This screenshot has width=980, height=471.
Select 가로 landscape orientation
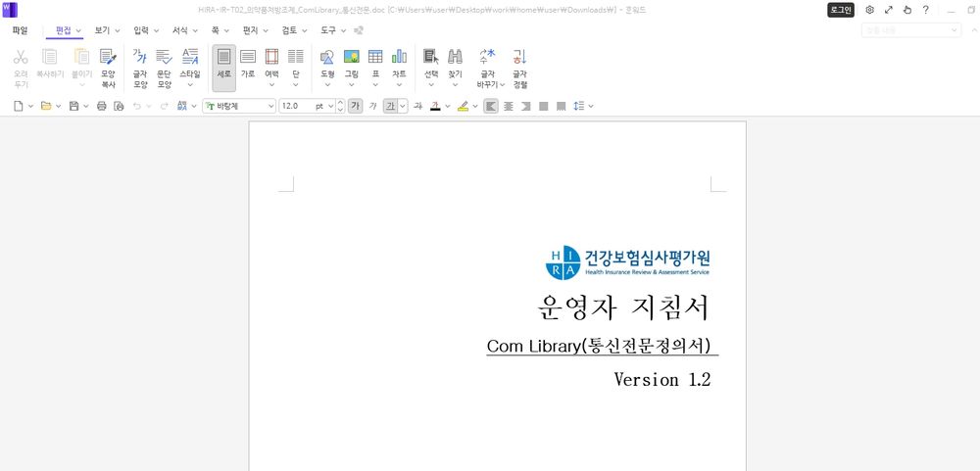[248, 63]
